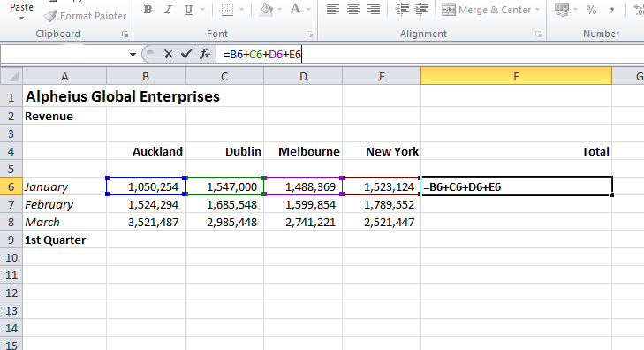Apply Percent Style number format
Screen dimensions: 644x350
click(591, 10)
